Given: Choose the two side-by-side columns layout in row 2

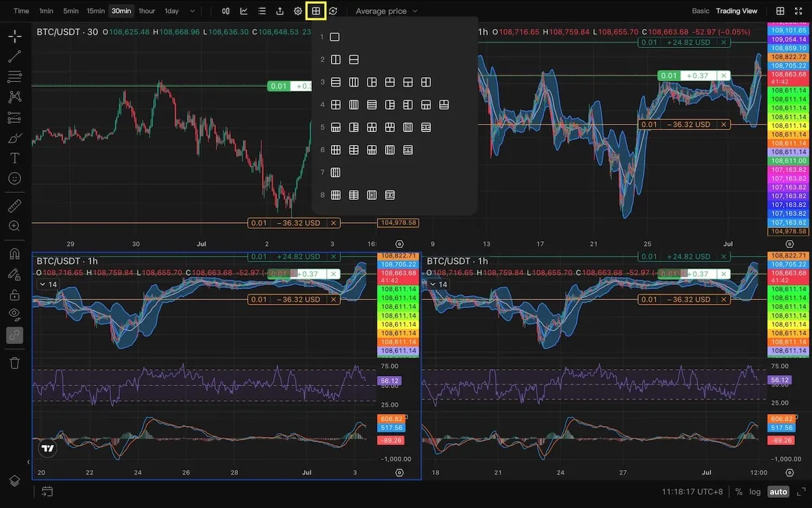Looking at the screenshot, I should click(x=335, y=60).
